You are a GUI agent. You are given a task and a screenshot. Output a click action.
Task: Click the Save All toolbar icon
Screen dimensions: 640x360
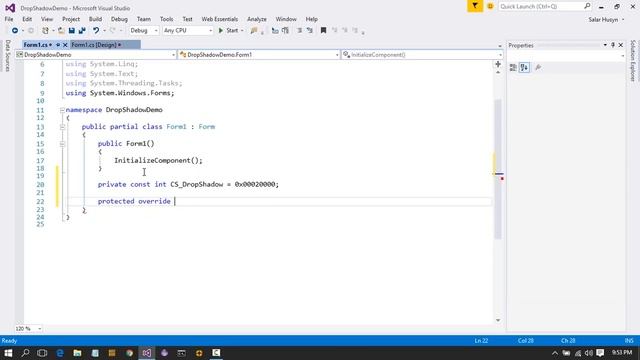point(82,31)
